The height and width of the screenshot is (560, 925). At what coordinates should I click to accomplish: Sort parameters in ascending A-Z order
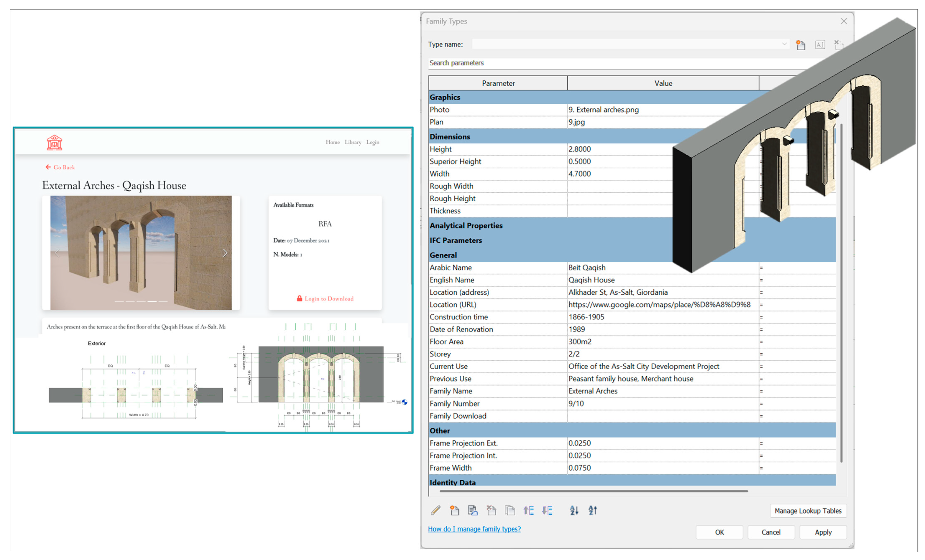coord(574,511)
